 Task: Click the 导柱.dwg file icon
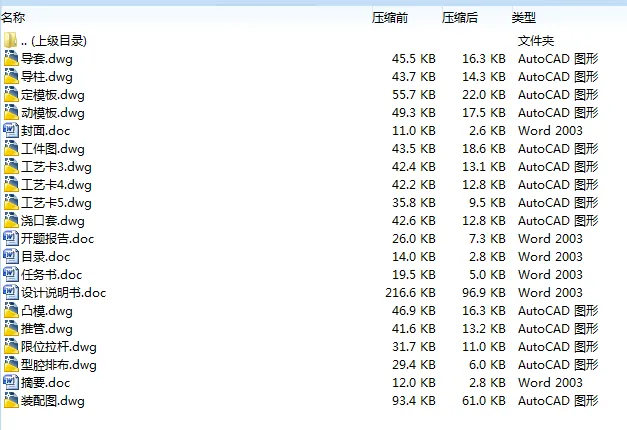coord(11,76)
